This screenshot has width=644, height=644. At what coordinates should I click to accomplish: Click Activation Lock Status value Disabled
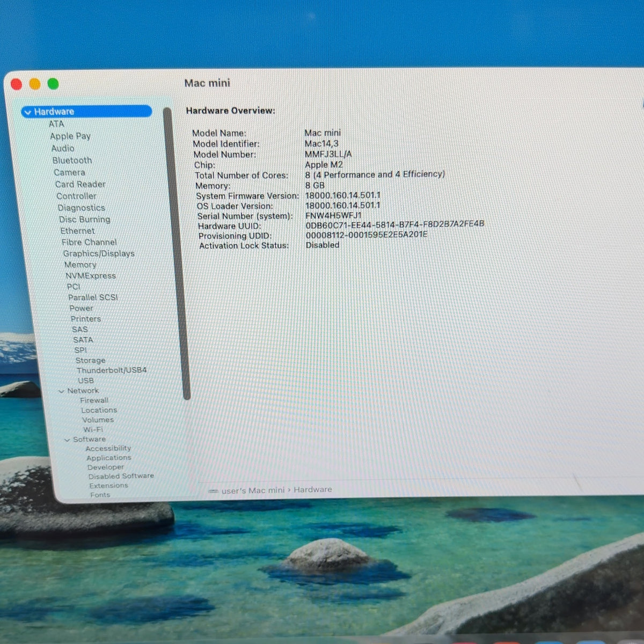click(x=323, y=245)
